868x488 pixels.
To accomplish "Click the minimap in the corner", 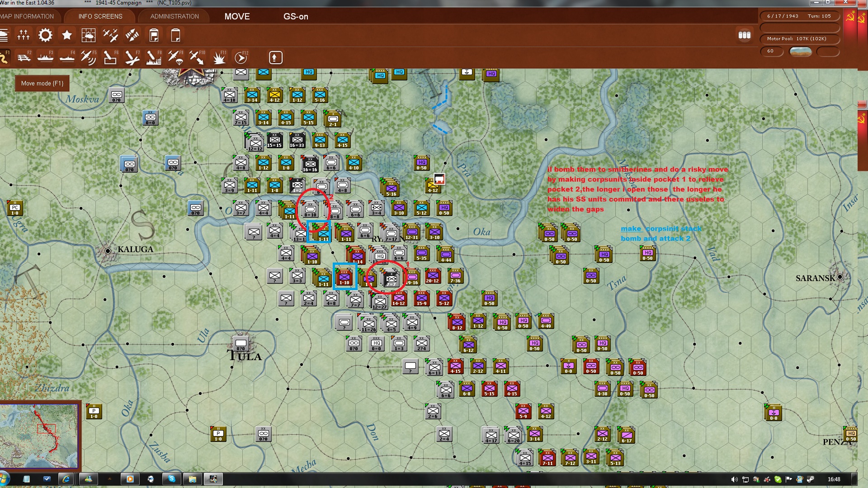I will (x=39, y=436).
